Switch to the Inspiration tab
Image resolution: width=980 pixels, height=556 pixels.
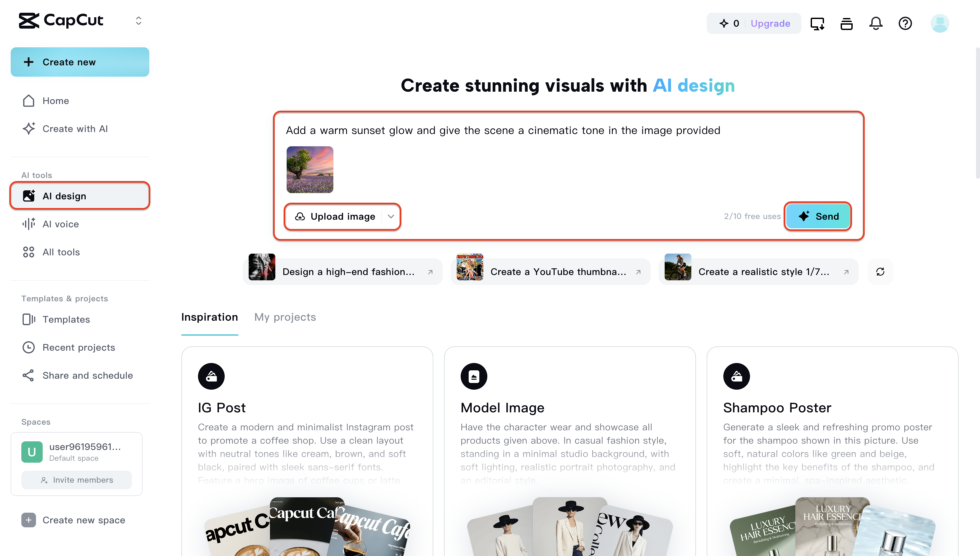pyautogui.click(x=209, y=317)
